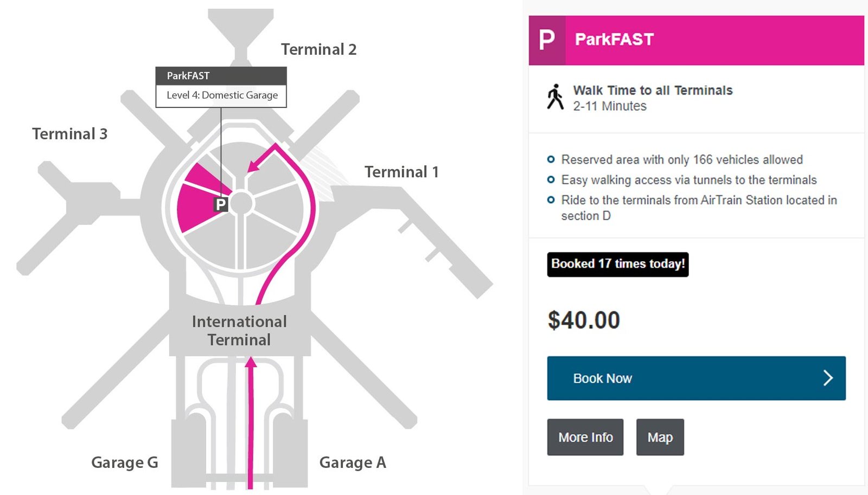Open the More Info button

click(585, 437)
